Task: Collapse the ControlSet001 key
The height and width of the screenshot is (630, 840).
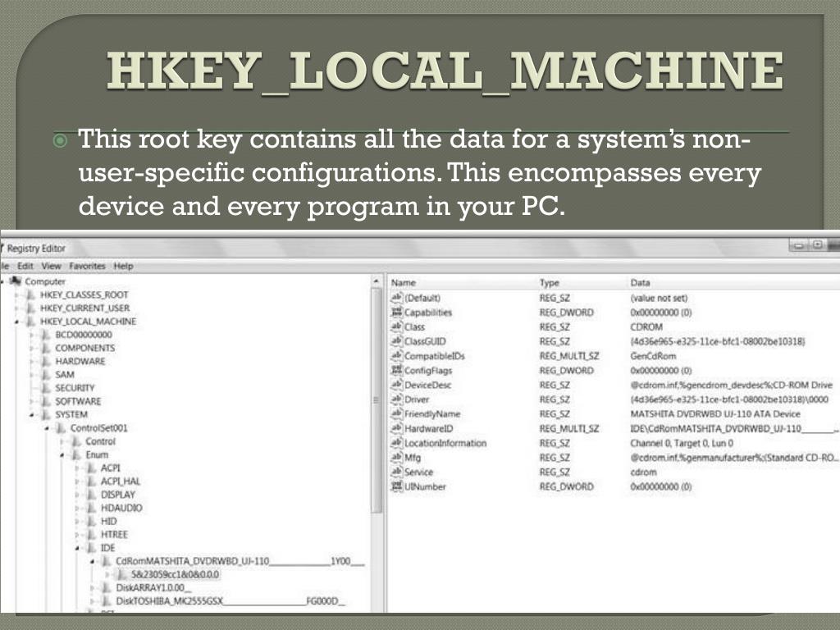Action: click(x=47, y=428)
